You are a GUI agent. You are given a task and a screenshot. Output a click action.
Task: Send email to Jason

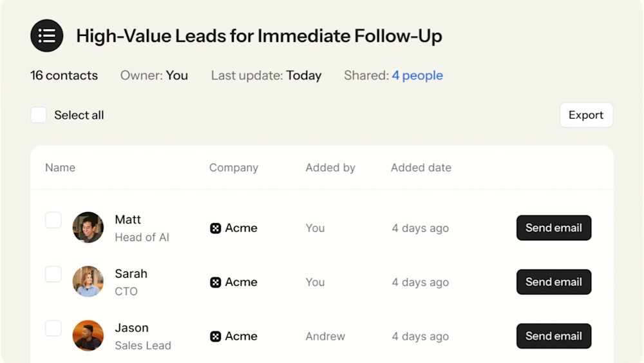coord(553,336)
